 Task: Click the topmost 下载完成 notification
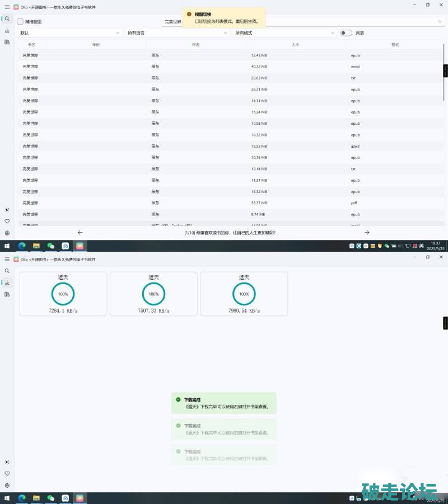pos(223,403)
